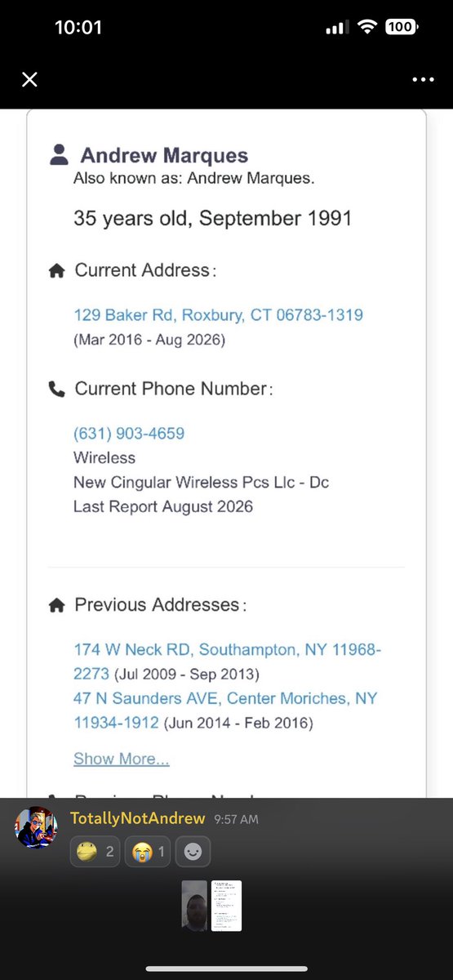Select the face photo thumbnail
453x980 pixels.
pyautogui.click(x=194, y=906)
